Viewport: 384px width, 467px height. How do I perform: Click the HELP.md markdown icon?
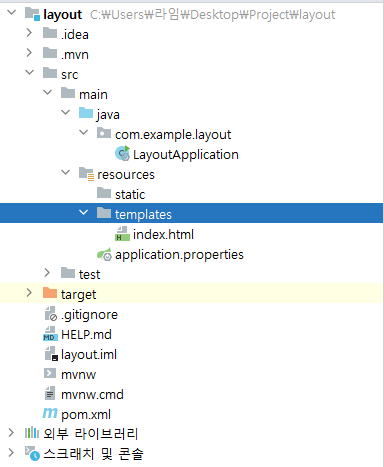click(50, 334)
